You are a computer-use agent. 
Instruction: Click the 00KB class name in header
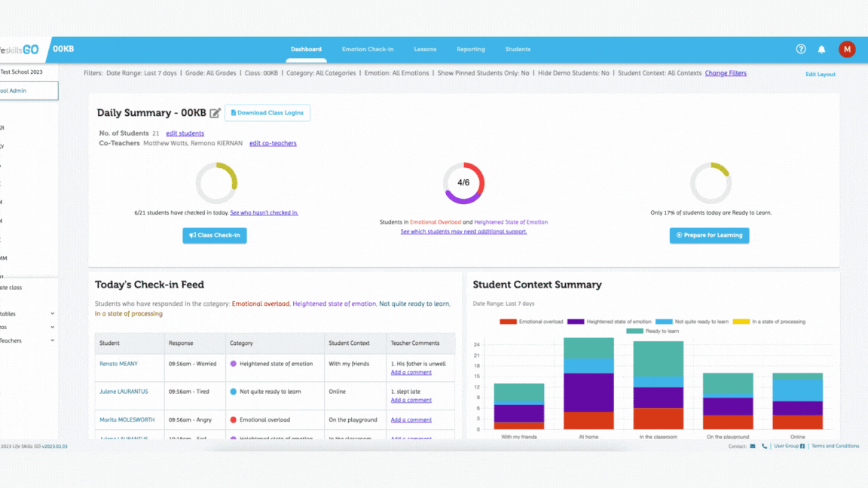tap(63, 49)
